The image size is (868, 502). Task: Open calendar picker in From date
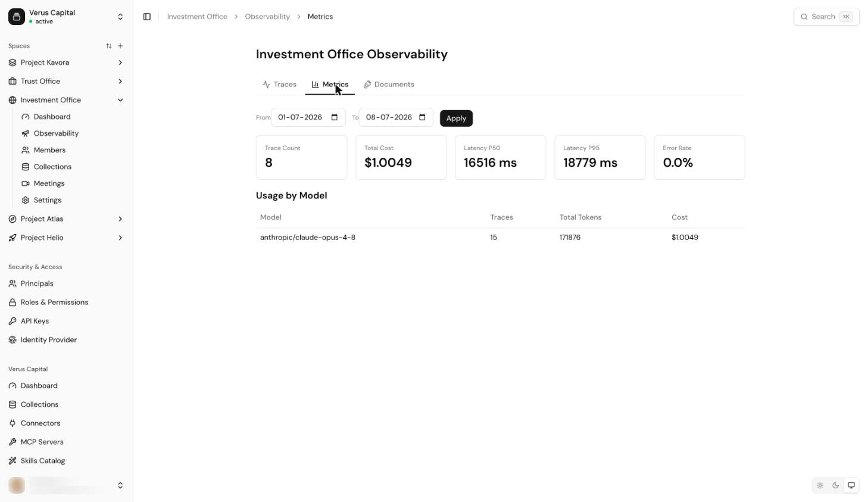(x=335, y=117)
